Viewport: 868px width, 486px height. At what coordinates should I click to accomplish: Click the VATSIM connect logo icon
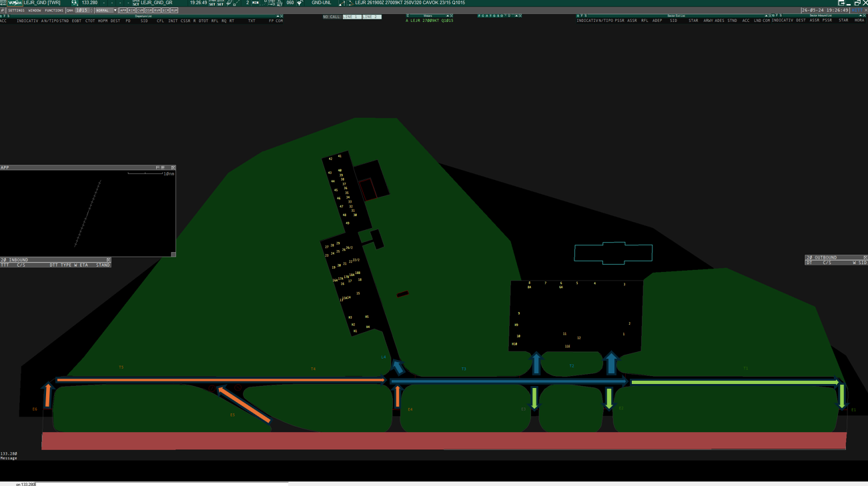[14, 3]
